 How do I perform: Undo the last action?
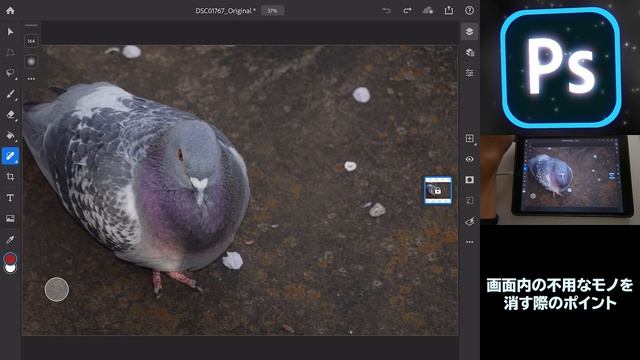click(x=386, y=11)
